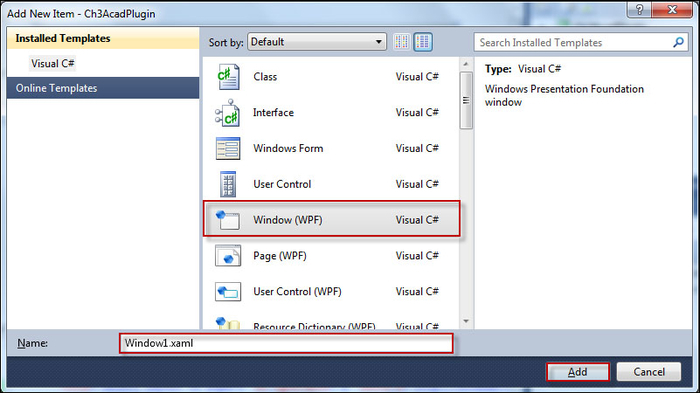Click 'Visual C#' type in Page (WPF) row
Viewport: 700px width, 393px height.
click(x=417, y=256)
